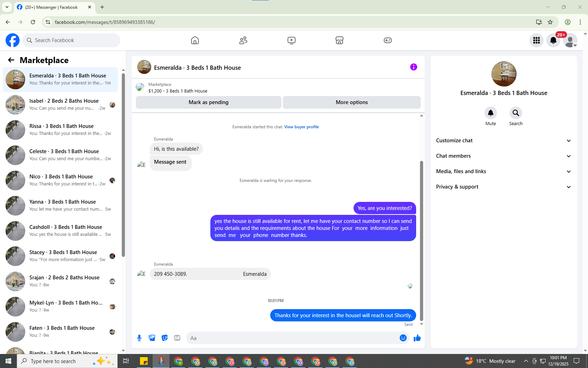The image size is (588, 368).
Task: Click More options button
Action: coord(352,102)
